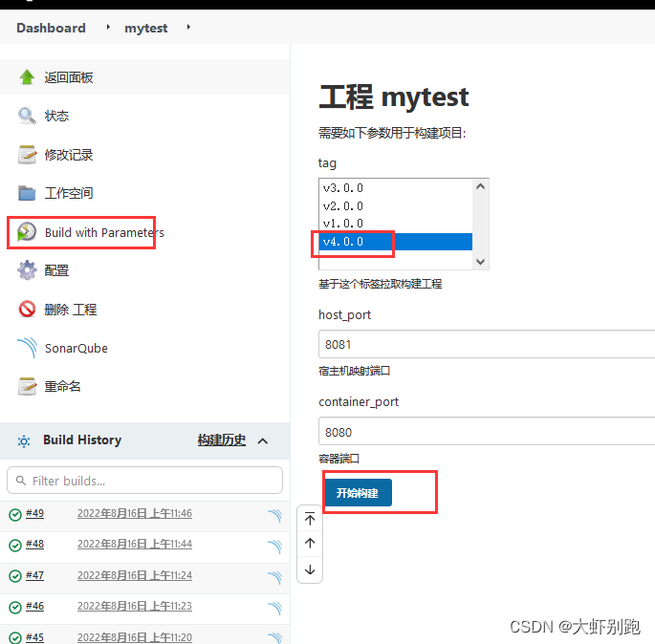This screenshot has height=644, width=655.
Task: Open build #48 link
Action: [34, 545]
